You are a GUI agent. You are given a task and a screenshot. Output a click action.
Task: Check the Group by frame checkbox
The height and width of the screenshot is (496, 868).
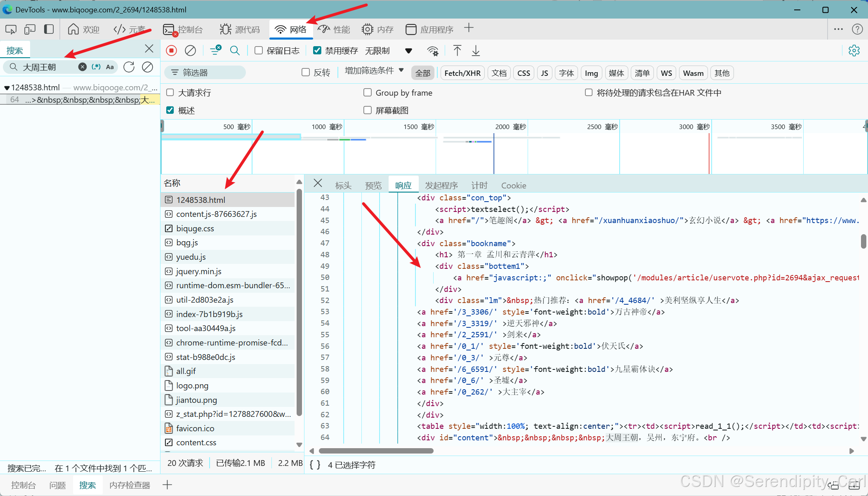click(367, 92)
